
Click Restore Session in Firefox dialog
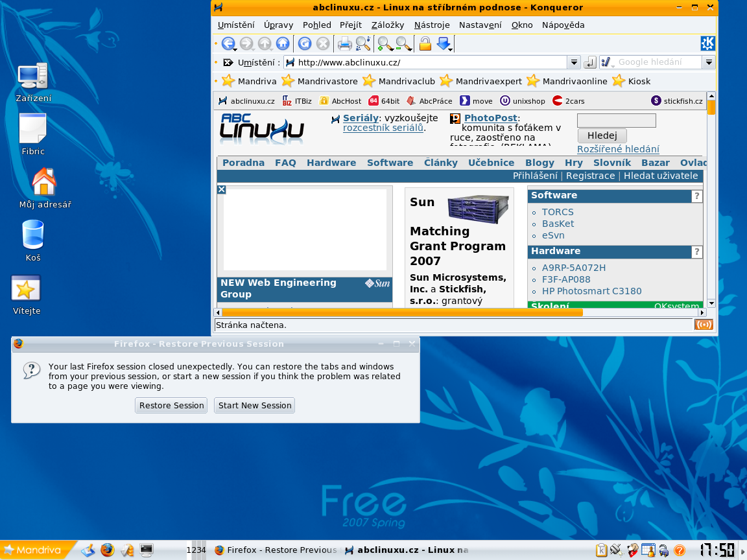click(171, 405)
